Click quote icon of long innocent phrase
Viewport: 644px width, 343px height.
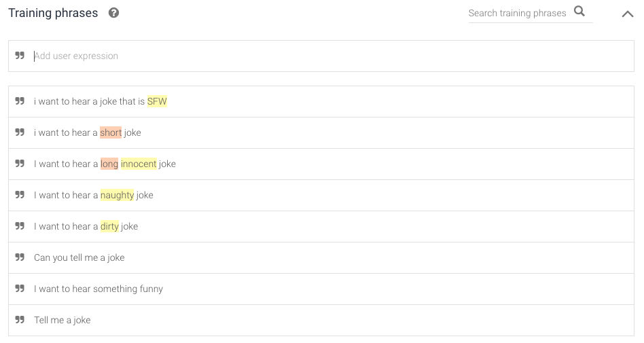20,164
